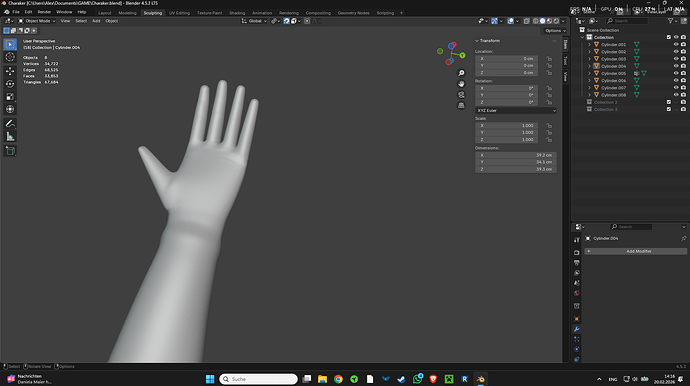Select the Select Box tool
The width and height of the screenshot is (690, 386).
(x=10, y=44)
